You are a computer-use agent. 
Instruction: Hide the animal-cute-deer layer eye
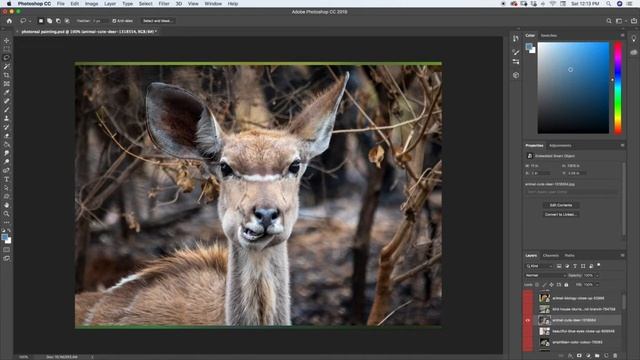pyautogui.click(x=528, y=320)
